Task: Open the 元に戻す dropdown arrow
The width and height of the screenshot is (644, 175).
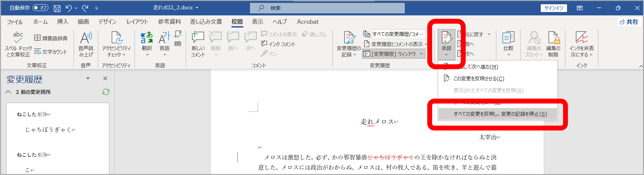Action: coord(489,34)
